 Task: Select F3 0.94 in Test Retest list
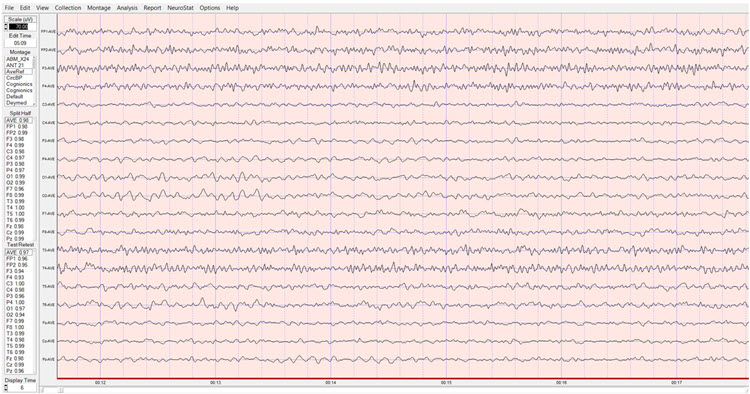[19, 271]
